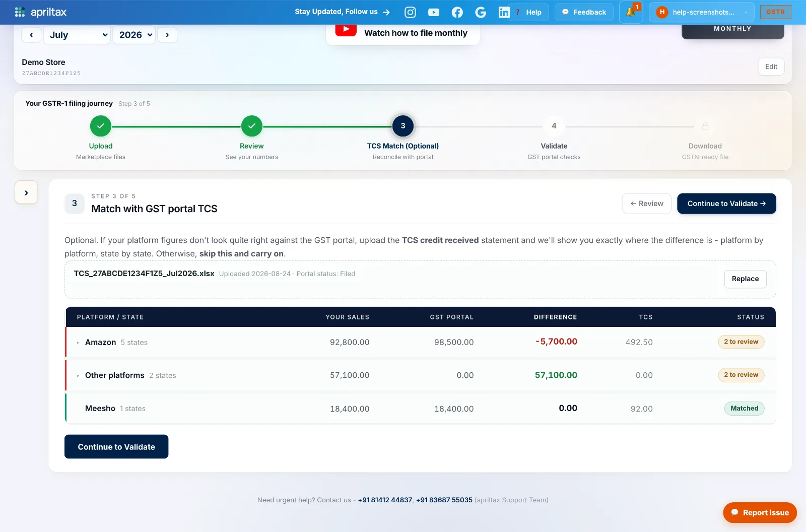Click the MONTHLY tab
Screen dimensions: 806x532
[732, 29]
